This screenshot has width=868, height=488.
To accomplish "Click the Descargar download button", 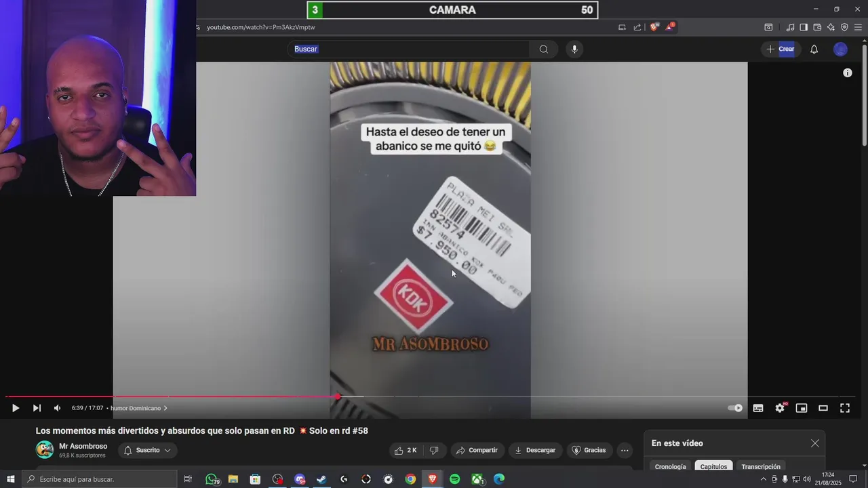I will click(535, 450).
